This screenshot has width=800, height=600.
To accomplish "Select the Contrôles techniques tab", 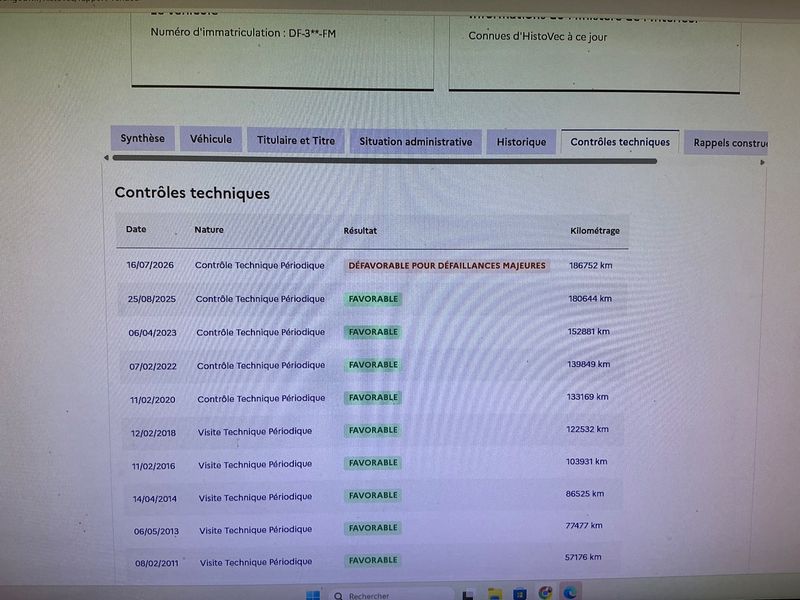I will point(620,142).
